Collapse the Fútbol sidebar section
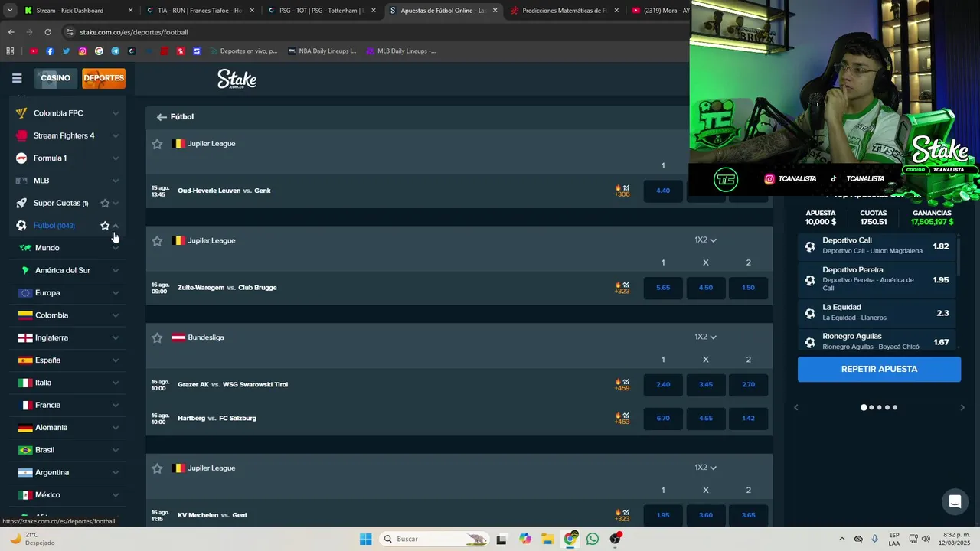Screen dimensions: 980x551 [x=116, y=226]
